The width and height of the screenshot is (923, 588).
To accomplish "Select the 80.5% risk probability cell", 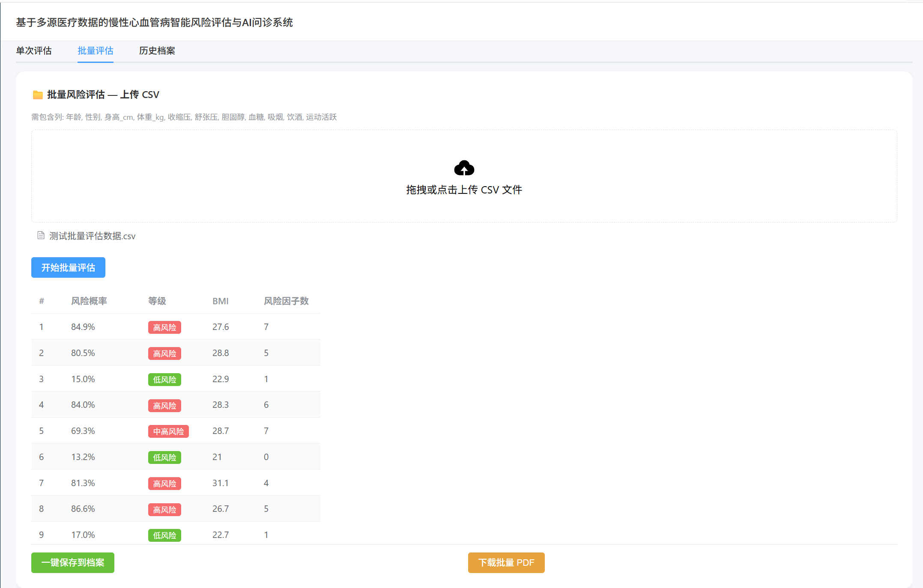I will [x=83, y=353].
